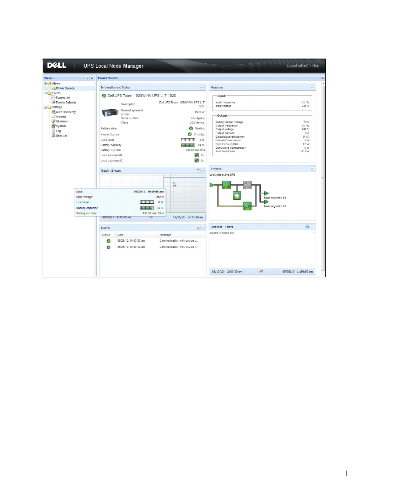The image size is (420, 504).
Task: Click the green check status of first event
Action: pyautogui.click(x=108, y=241)
